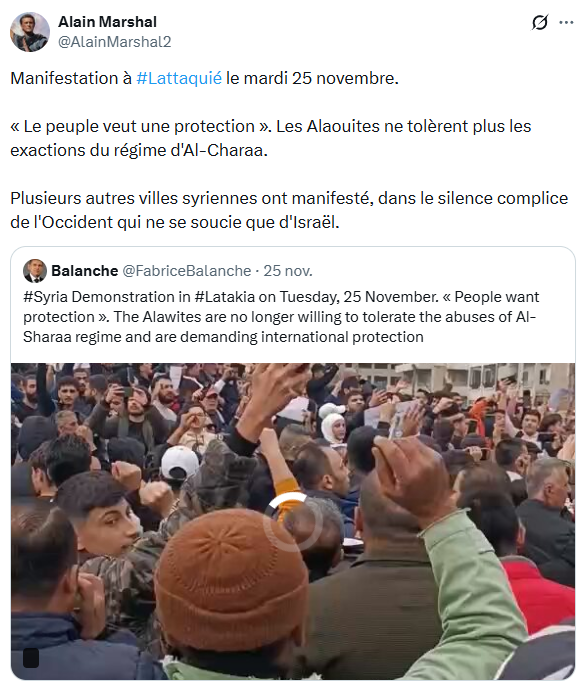585x686 pixels.
Task: Click the white-hijab woman in the video
Action: pyautogui.click(x=333, y=426)
